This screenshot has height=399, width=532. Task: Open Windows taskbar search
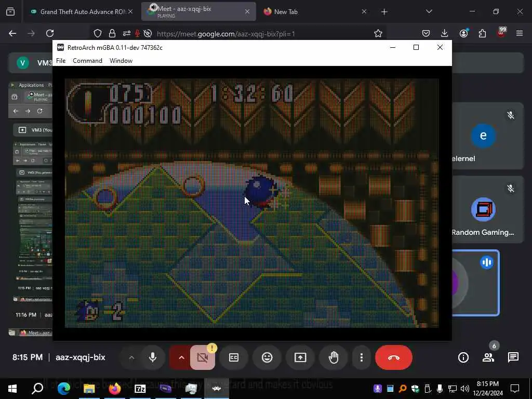coord(37,389)
